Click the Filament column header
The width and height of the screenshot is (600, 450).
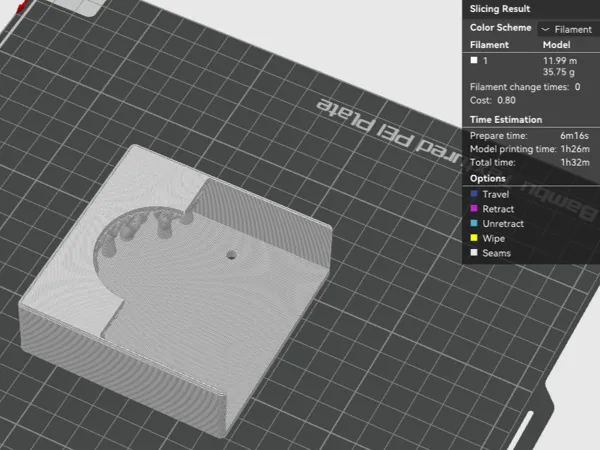coord(489,45)
